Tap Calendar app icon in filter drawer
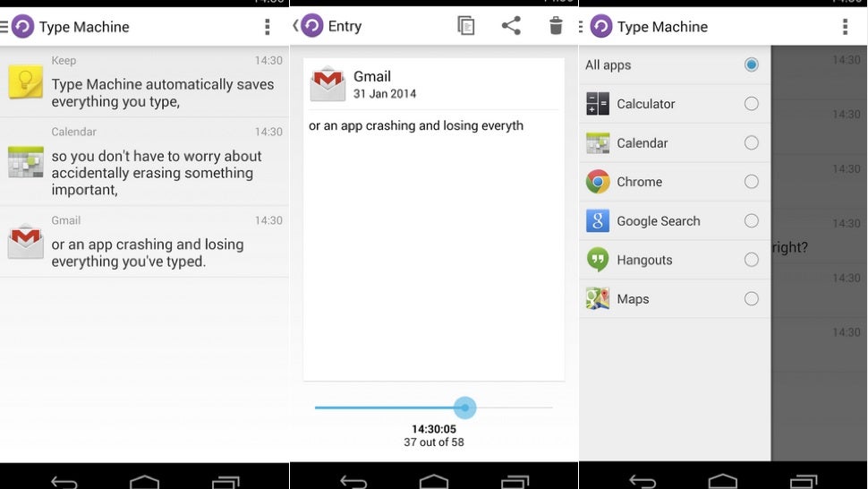The image size is (868, 489). point(597,143)
